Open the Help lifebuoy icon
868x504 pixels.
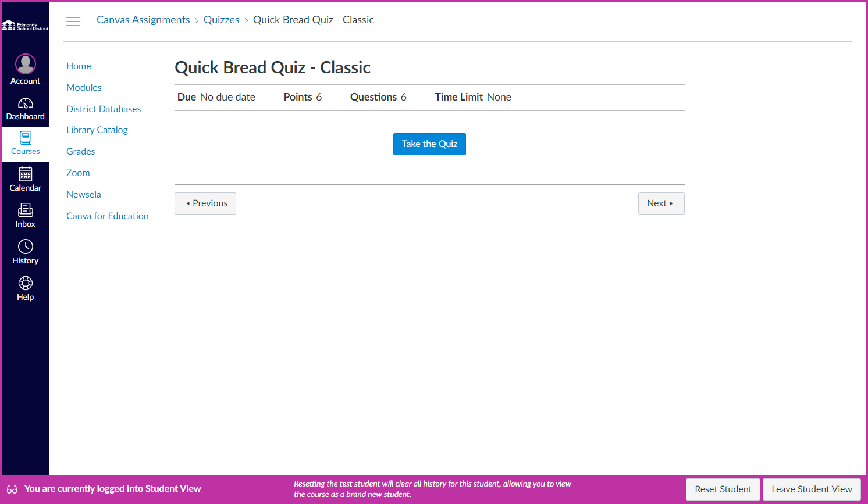pos(26,283)
